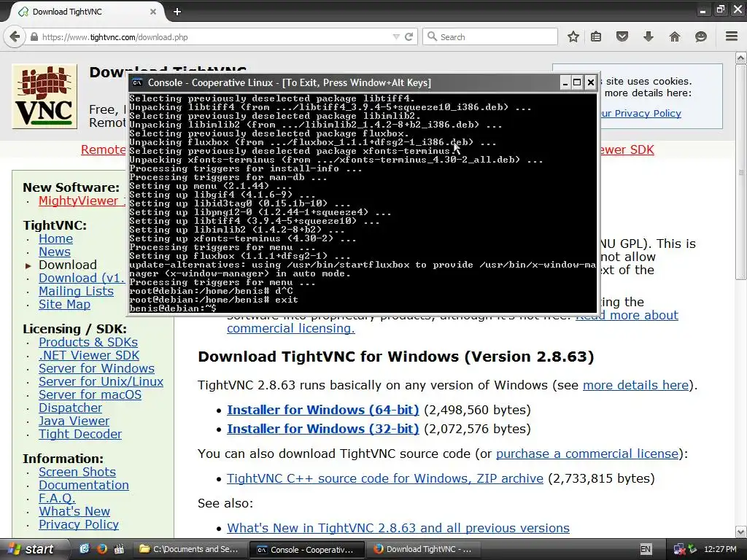Open the bookmarks list icon
This screenshot has height=560, width=747.
click(x=596, y=36)
